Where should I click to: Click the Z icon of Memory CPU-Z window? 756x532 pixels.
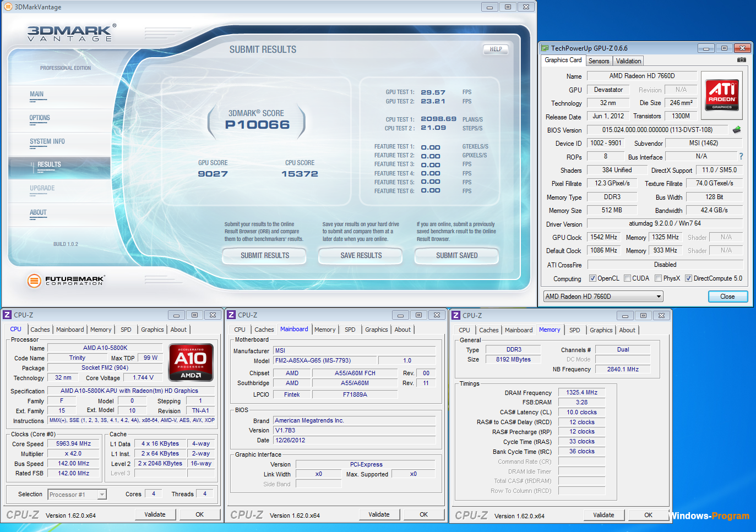[x=456, y=315]
